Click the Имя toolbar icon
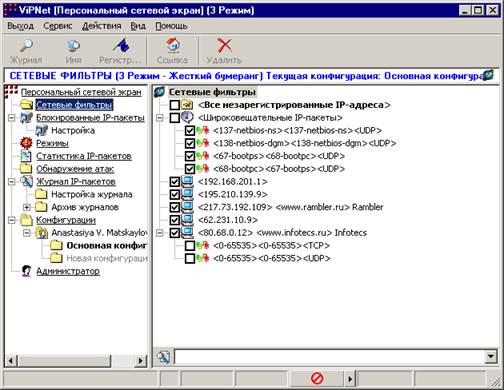 [73, 45]
